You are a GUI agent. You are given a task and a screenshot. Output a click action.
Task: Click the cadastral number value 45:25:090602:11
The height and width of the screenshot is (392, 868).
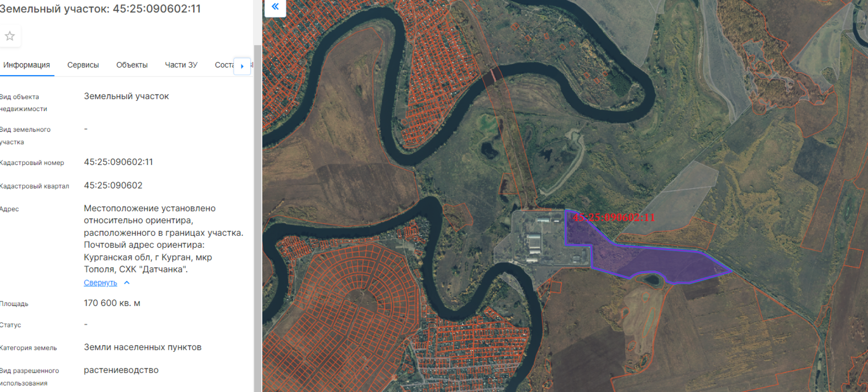118,162
